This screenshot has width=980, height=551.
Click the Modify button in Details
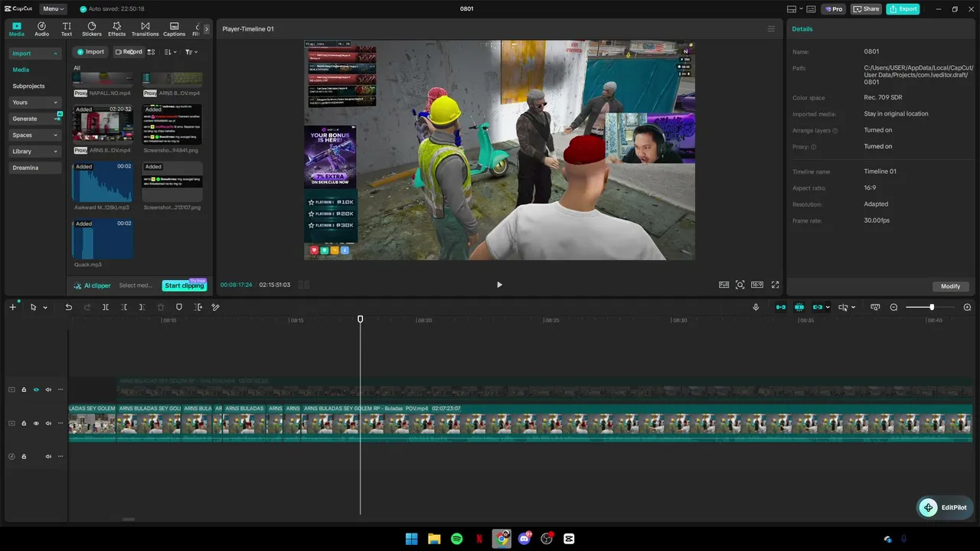pos(950,286)
